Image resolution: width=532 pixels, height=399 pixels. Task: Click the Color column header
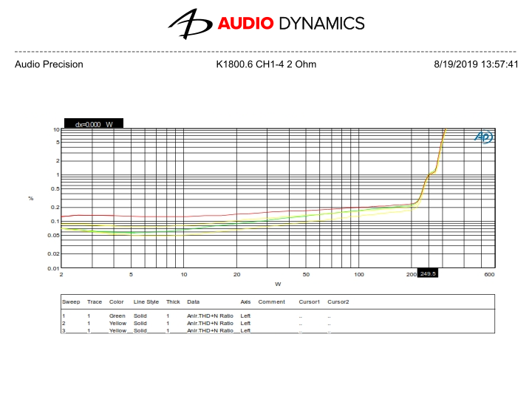pyautogui.click(x=117, y=301)
